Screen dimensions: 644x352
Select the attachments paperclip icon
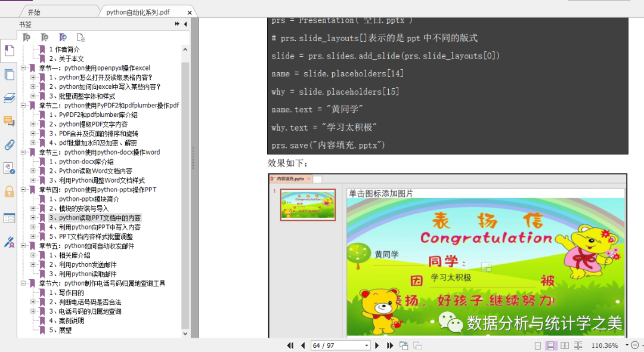coord(9,143)
